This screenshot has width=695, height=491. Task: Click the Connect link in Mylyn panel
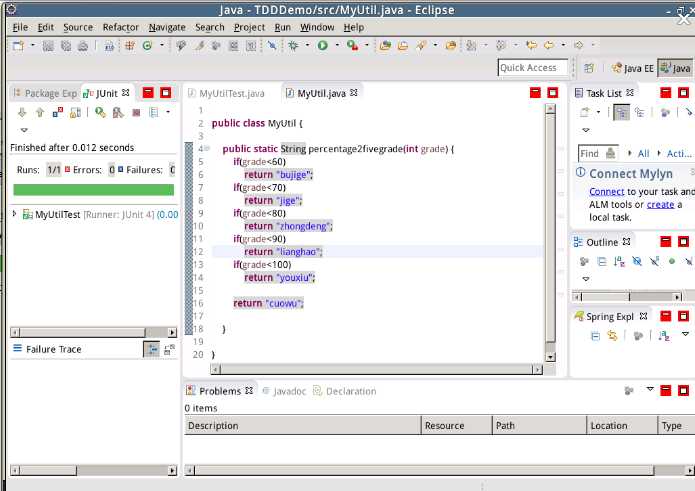tap(606, 191)
